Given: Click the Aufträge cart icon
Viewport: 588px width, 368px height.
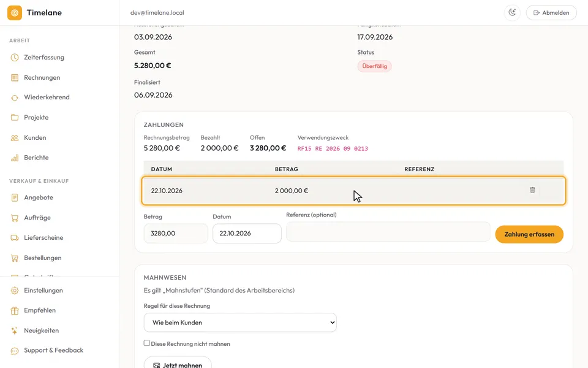Looking at the screenshot, I should coord(15,218).
